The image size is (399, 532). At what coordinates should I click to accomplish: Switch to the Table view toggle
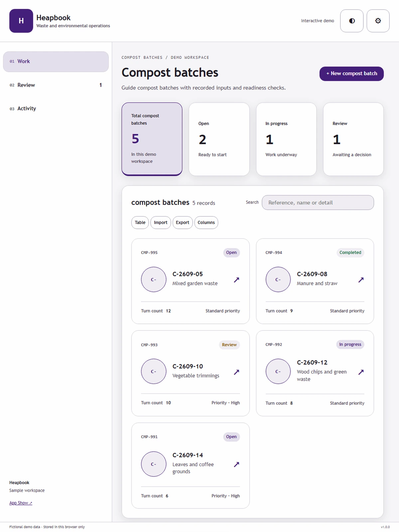pyautogui.click(x=140, y=222)
